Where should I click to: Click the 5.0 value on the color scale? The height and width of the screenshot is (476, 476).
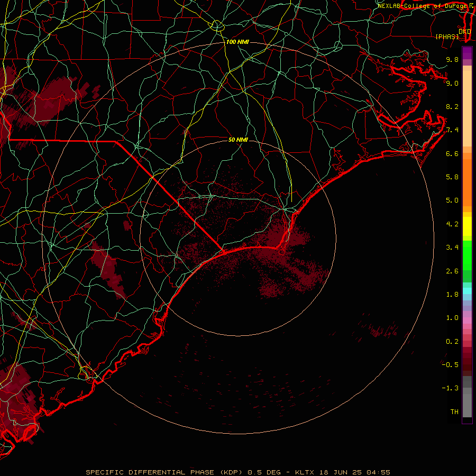pos(452,200)
